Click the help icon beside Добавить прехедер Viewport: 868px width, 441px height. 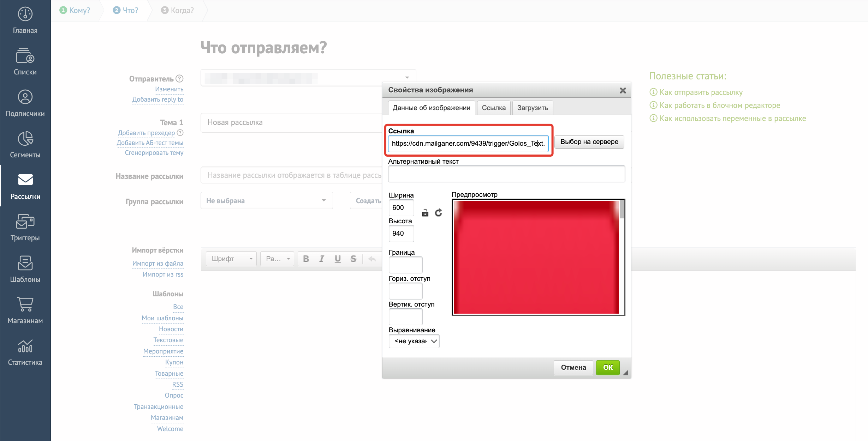click(180, 133)
